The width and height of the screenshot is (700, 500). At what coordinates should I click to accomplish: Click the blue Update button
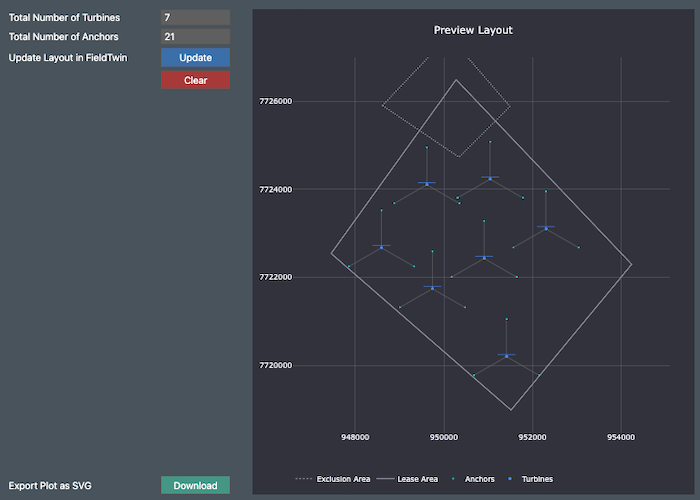195,58
